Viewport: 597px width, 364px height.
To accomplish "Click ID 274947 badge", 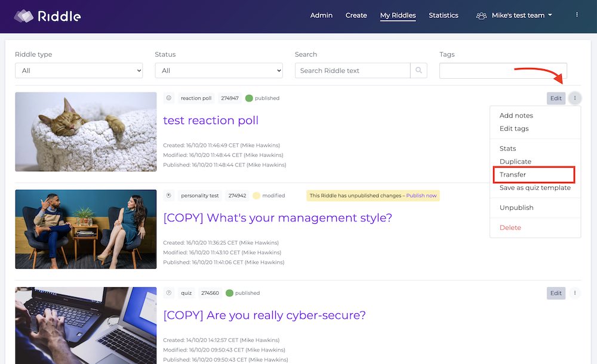I will 230,98.
